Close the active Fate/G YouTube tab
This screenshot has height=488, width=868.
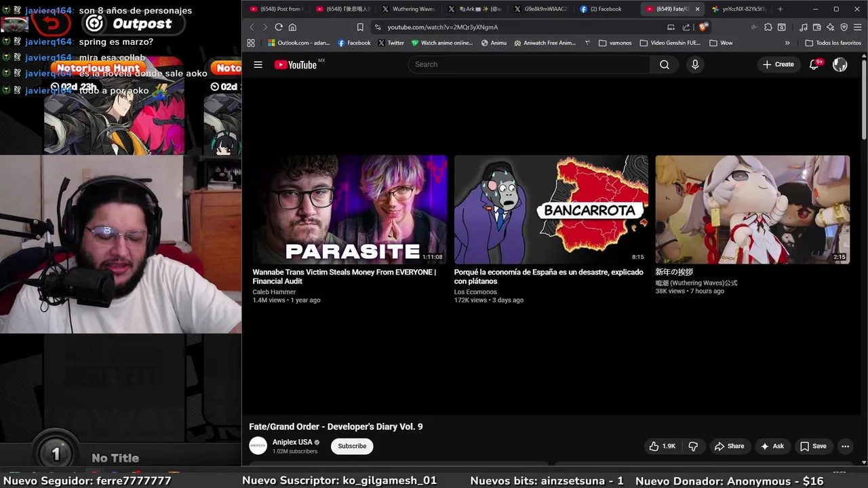tap(697, 9)
